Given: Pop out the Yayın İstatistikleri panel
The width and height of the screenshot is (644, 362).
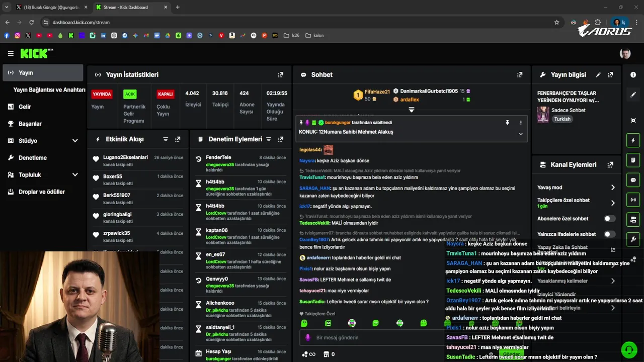Looking at the screenshot, I should [281, 75].
